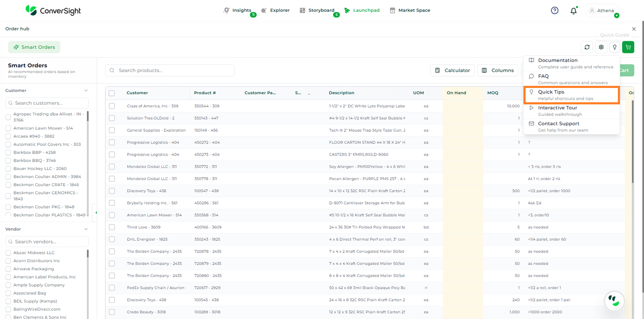Viewport: 644px width, 319px height.
Task: Open the green shopping cart icon
Action: (628, 47)
